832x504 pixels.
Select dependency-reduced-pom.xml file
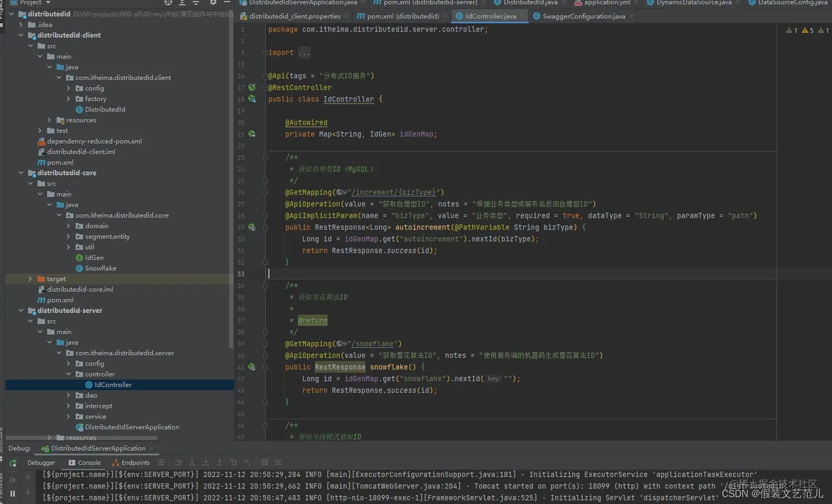pos(89,141)
